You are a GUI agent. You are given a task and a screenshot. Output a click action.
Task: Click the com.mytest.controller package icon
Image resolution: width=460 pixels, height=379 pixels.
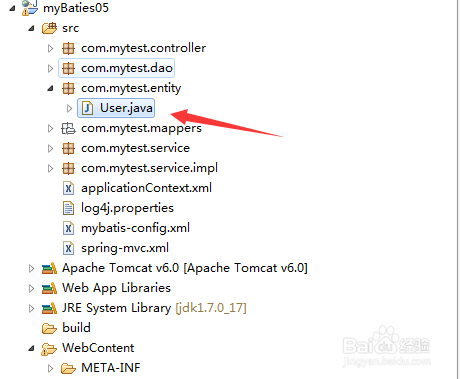point(68,48)
